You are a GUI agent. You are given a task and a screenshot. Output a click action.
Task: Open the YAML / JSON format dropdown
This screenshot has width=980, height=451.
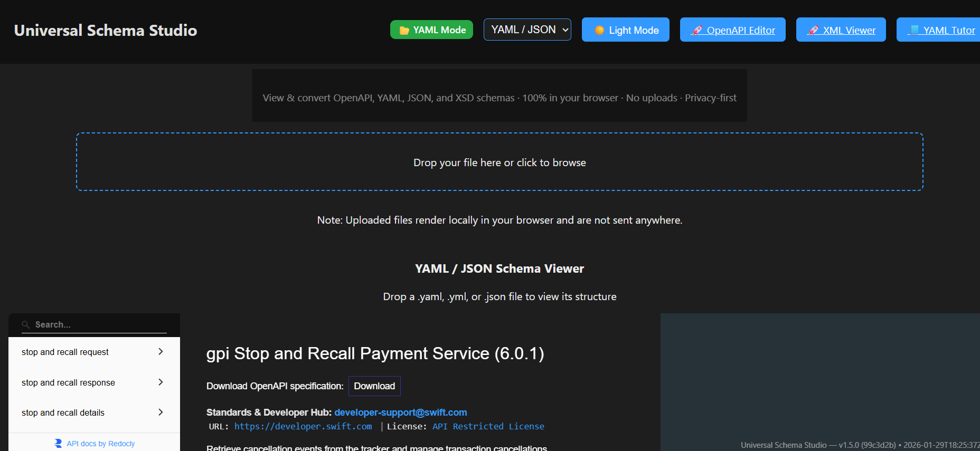[x=527, y=30]
